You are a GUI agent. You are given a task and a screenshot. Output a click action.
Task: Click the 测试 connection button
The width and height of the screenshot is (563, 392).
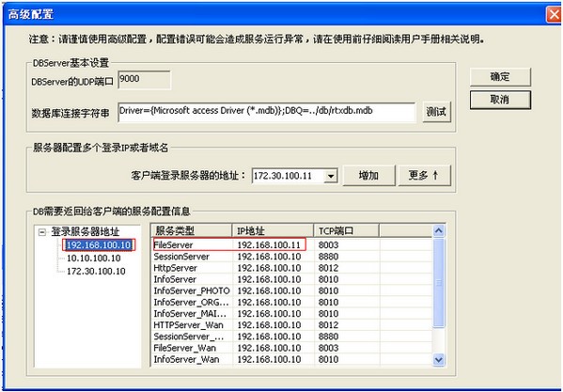coord(436,112)
